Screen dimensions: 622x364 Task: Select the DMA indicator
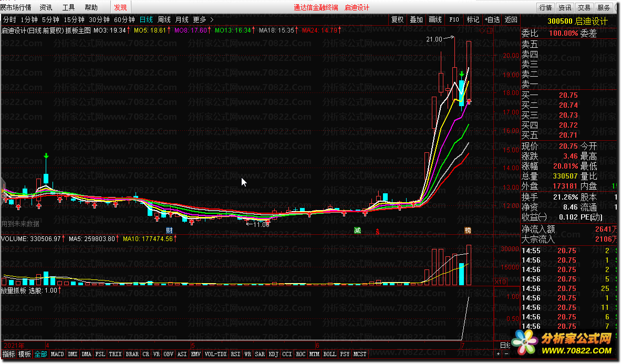coord(87,354)
